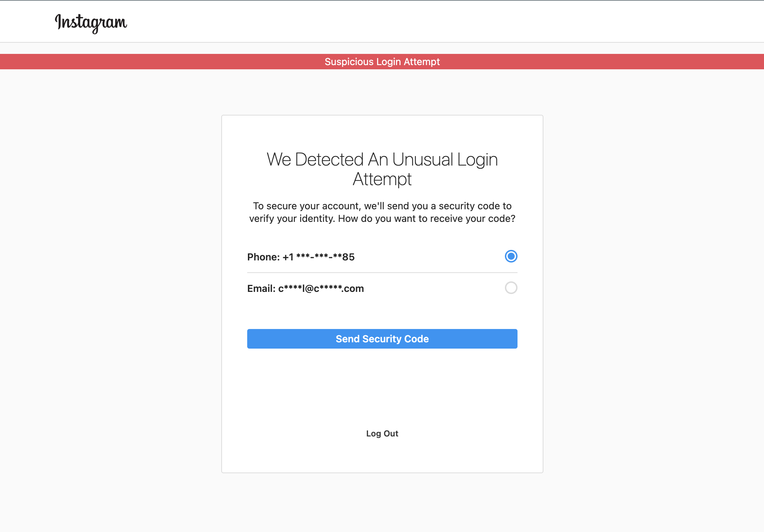Click the Log Out link
This screenshot has width=764, height=532.
382,433
